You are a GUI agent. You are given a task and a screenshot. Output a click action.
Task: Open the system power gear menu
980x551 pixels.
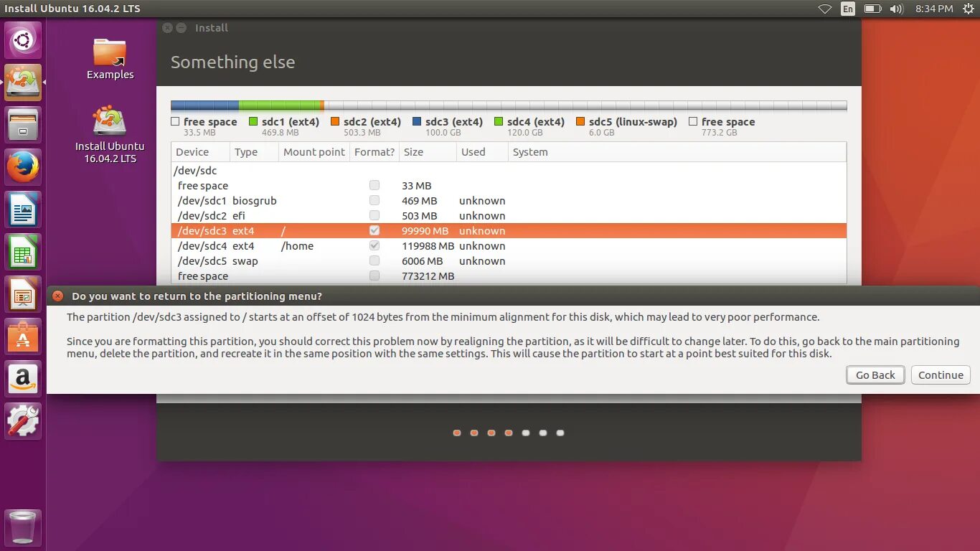click(x=969, y=9)
